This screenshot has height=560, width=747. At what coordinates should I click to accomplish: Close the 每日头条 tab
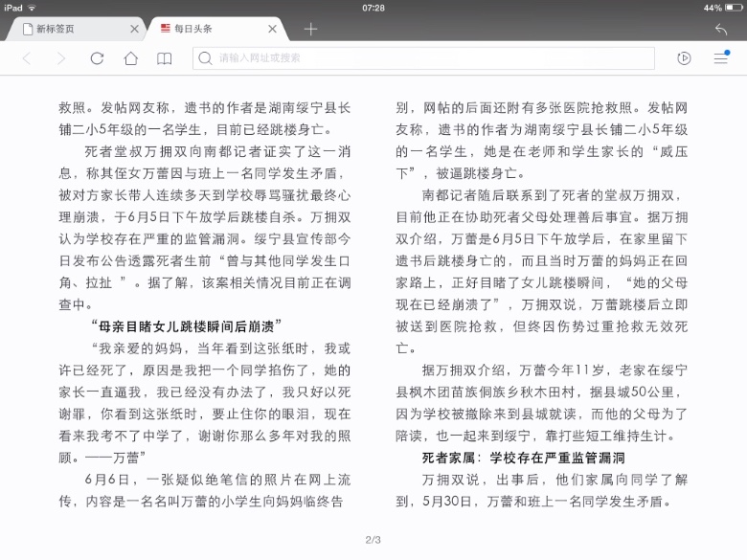273,29
